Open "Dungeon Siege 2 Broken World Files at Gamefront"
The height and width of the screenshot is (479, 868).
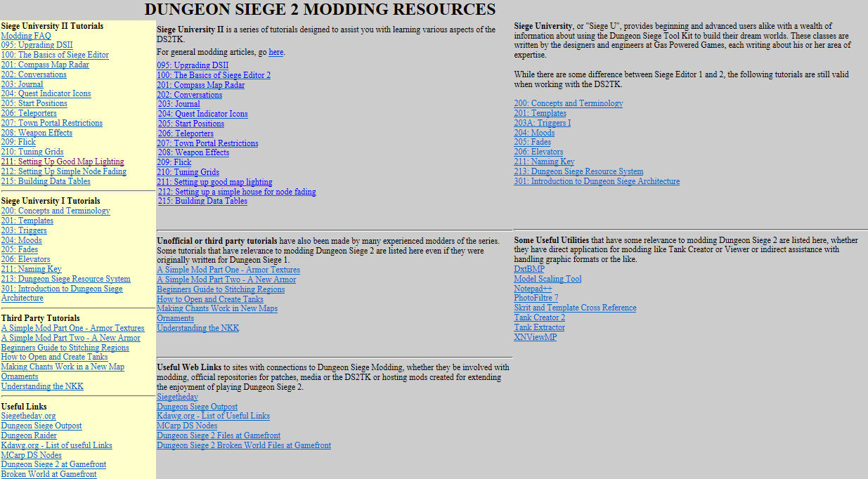(x=244, y=445)
